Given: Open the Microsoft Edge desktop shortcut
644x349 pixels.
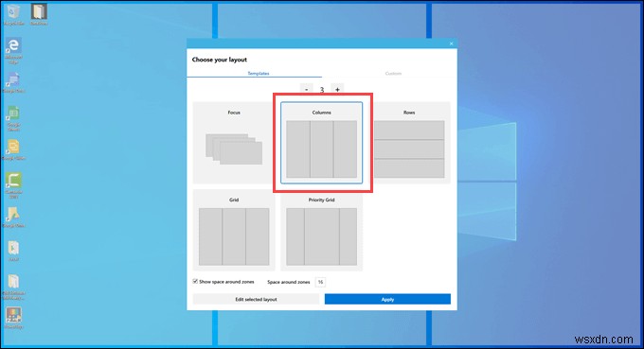Looking at the screenshot, I should coord(13,51).
